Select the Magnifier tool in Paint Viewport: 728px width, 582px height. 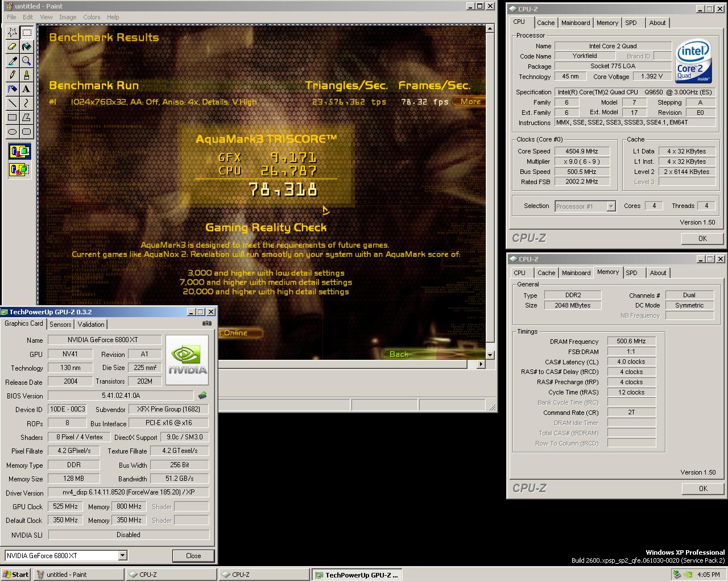tap(26, 61)
